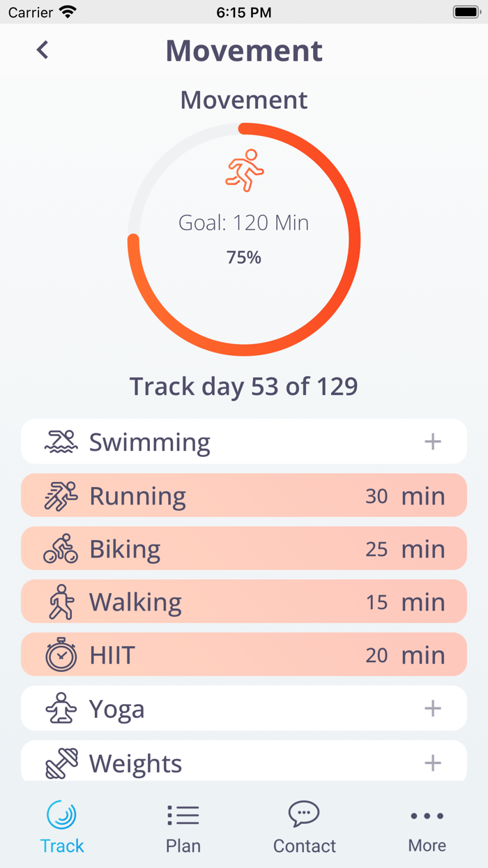Select the Track tab
Image resolution: width=488 pixels, height=868 pixels.
pos(62,828)
